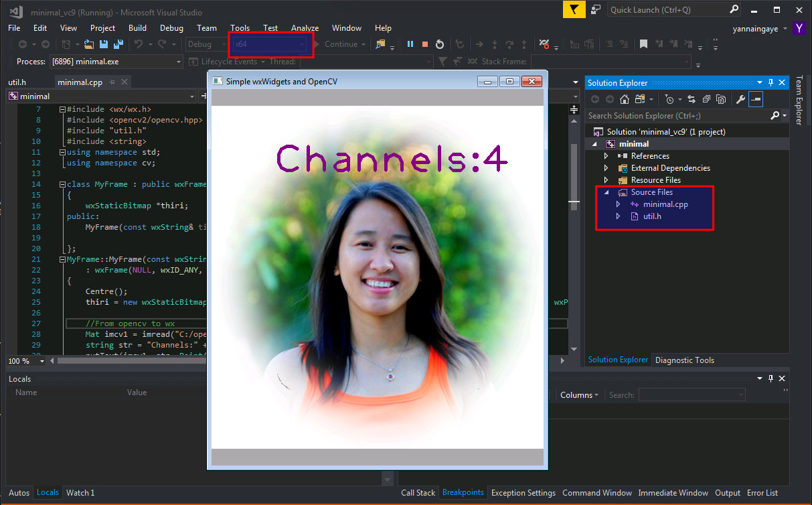Image resolution: width=812 pixels, height=505 pixels.
Task: Restart the debugging session
Action: (440, 44)
